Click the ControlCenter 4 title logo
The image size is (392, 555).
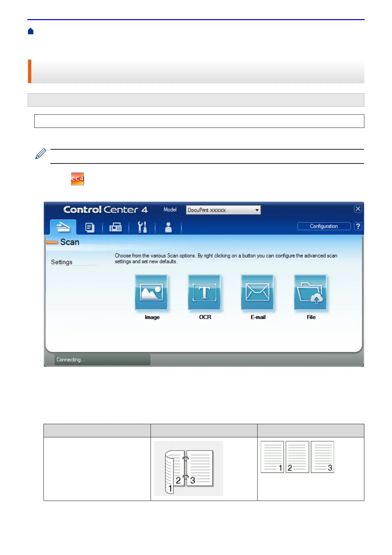pos(105,210)
